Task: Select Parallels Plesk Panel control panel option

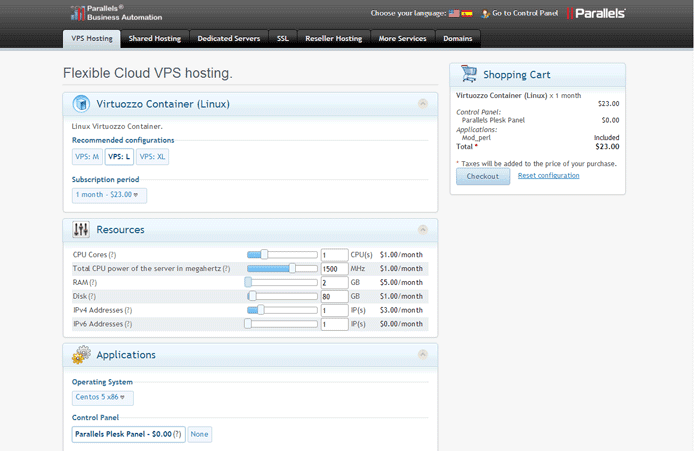Action: pyautogui.click(x=128, y=434)
